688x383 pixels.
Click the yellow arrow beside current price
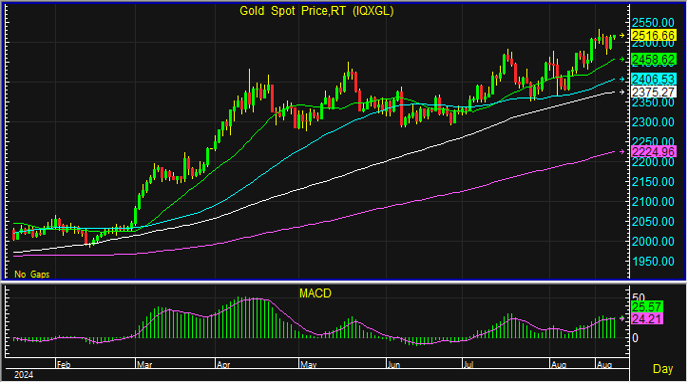(x=622, y=36)
